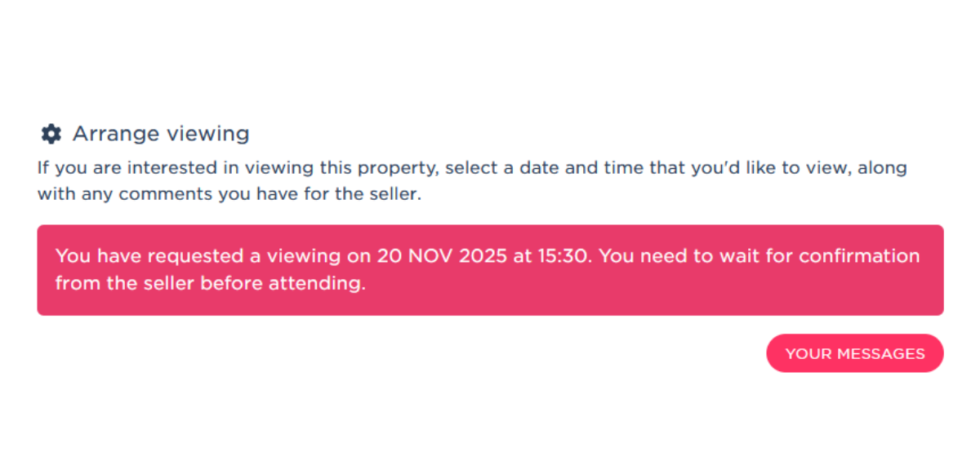Select the Arrange viewing section title
The image size is (980, 474).
(x=161, y=133)
